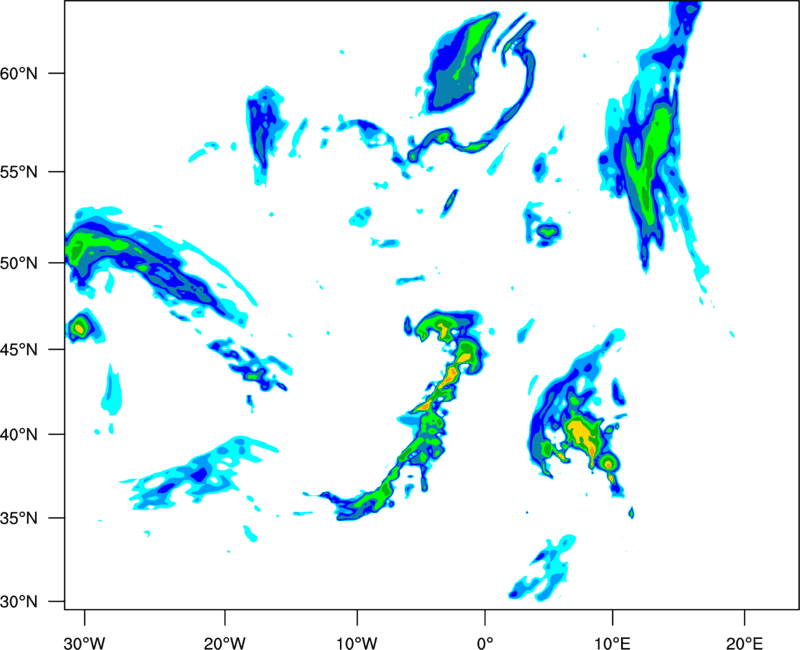Screen dimensions: 800x650
Task: Click the 45°N latitude label
Action: click(x=19, y=349)
